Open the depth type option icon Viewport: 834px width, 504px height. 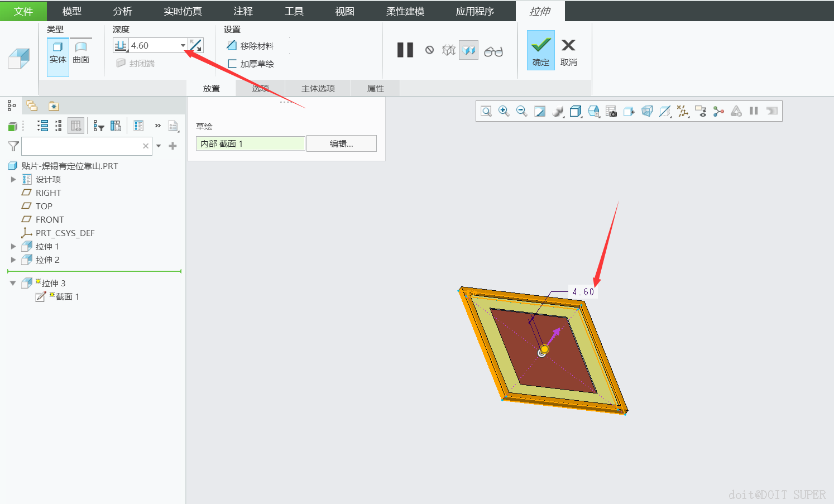pos(121,46)
